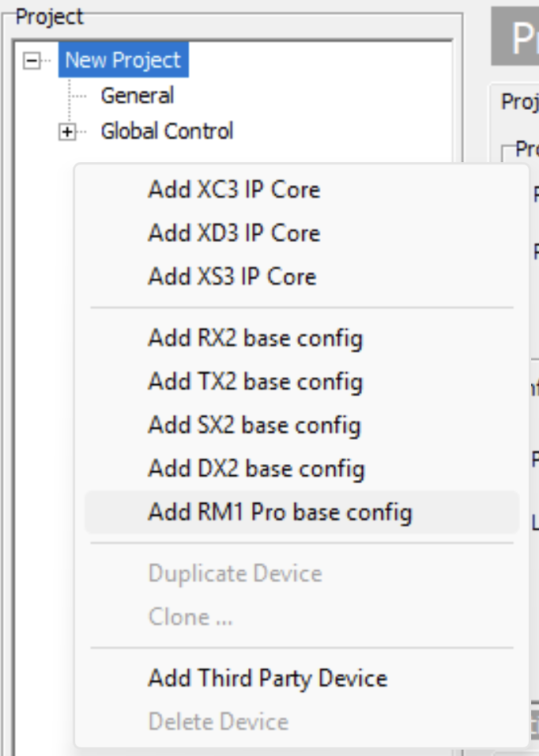This screenshot has height=756, width=539.
Task: Select the Global Control tree item
Action: [x=166, y=130]
